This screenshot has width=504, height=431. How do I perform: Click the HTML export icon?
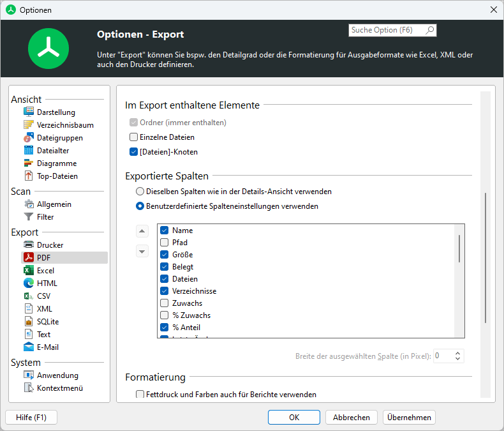tap(29, 283)
